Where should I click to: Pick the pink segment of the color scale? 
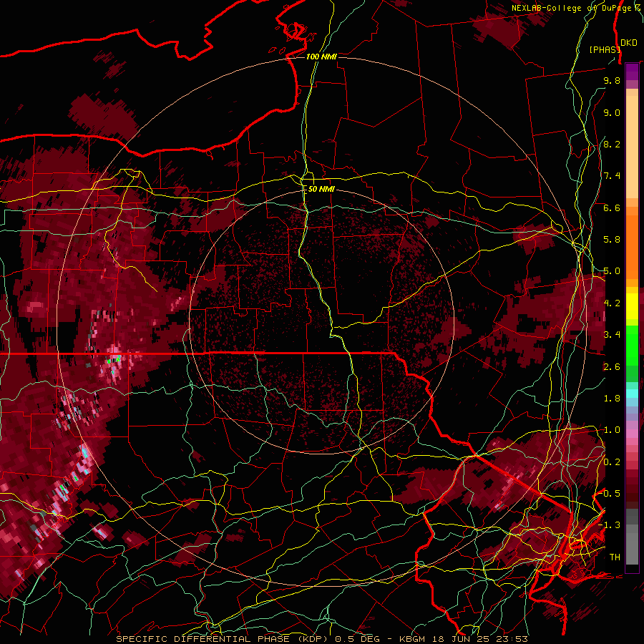632,433
